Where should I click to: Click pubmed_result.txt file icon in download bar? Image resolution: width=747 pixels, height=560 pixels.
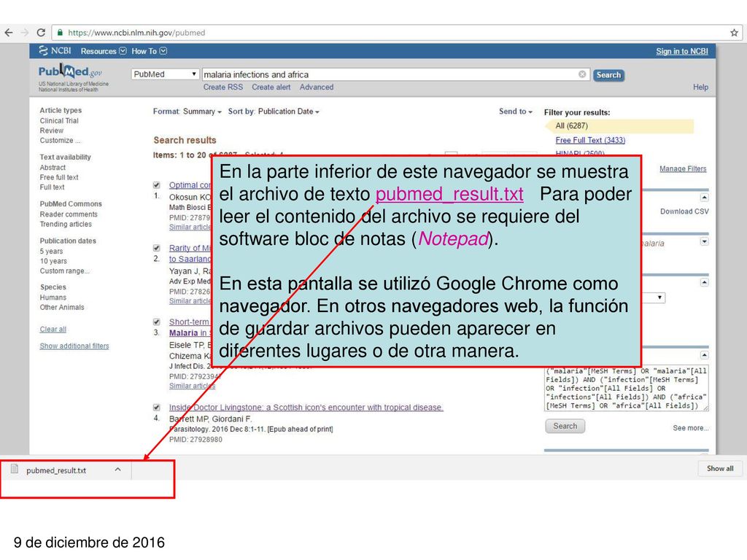coord(15,470)
